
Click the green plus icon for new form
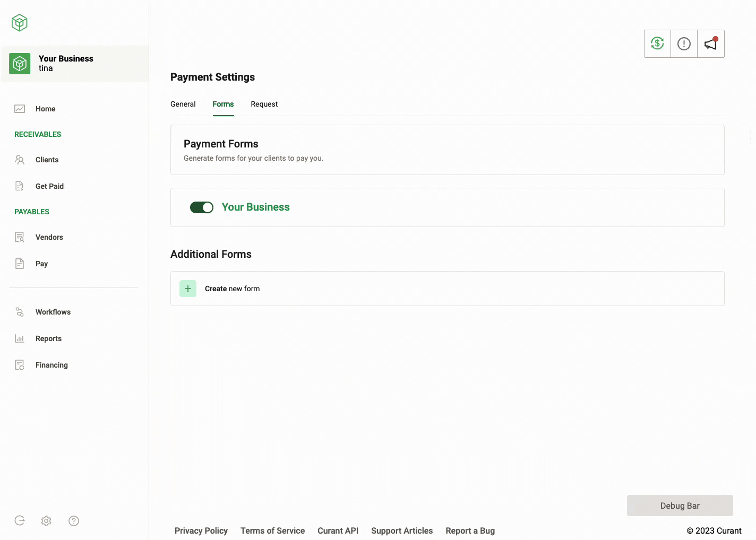[188, 289]
